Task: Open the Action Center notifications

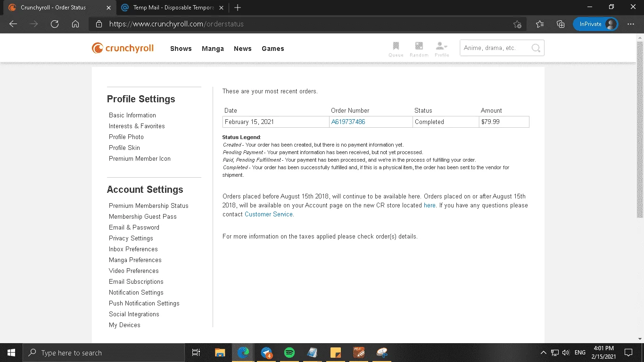Action: coord(628,353)
